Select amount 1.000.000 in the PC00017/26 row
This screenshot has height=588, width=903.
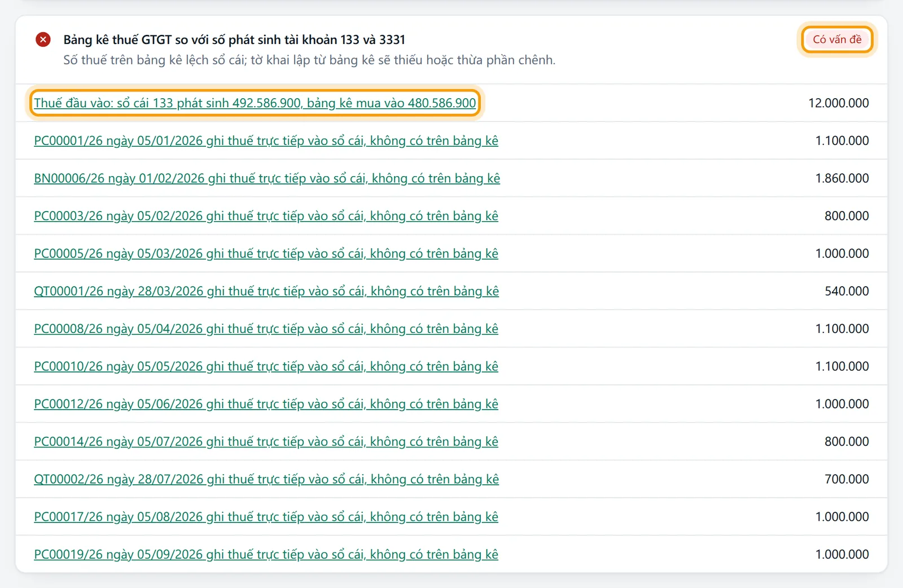point(841,517)
